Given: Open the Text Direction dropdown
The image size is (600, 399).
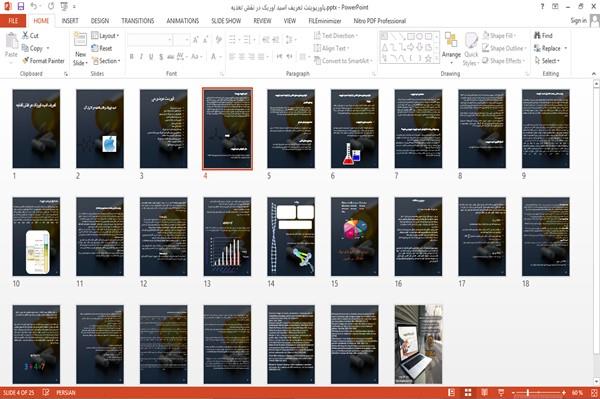Looking at the screenshot, I should [336, 36].
